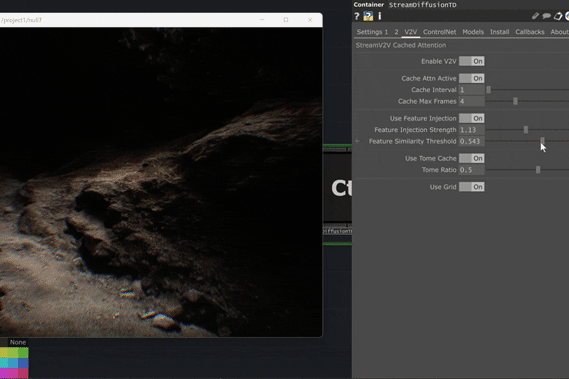The image size is (569, 379).
Task: Open the Models tab
Action: (473, 32)
